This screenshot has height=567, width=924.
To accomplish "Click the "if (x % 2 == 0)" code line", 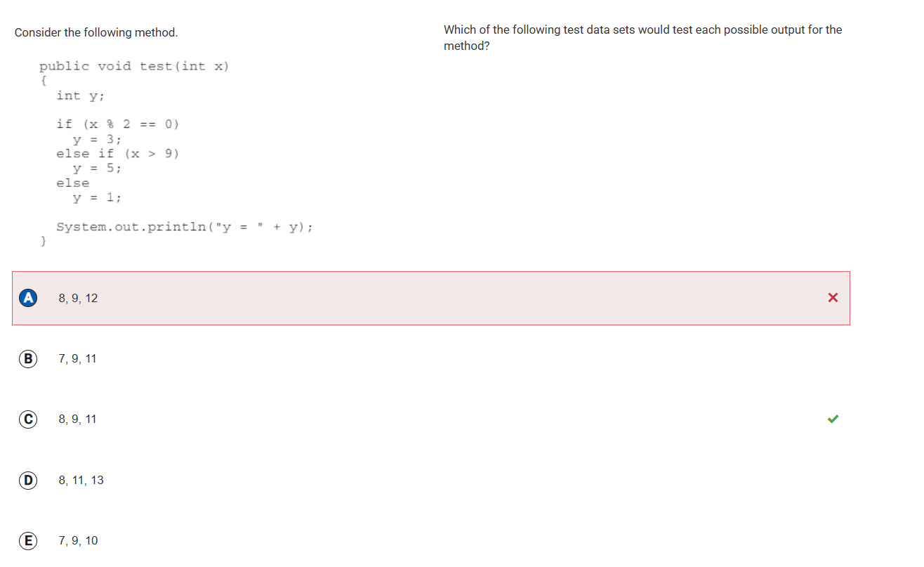I will (x=118, y=124).
